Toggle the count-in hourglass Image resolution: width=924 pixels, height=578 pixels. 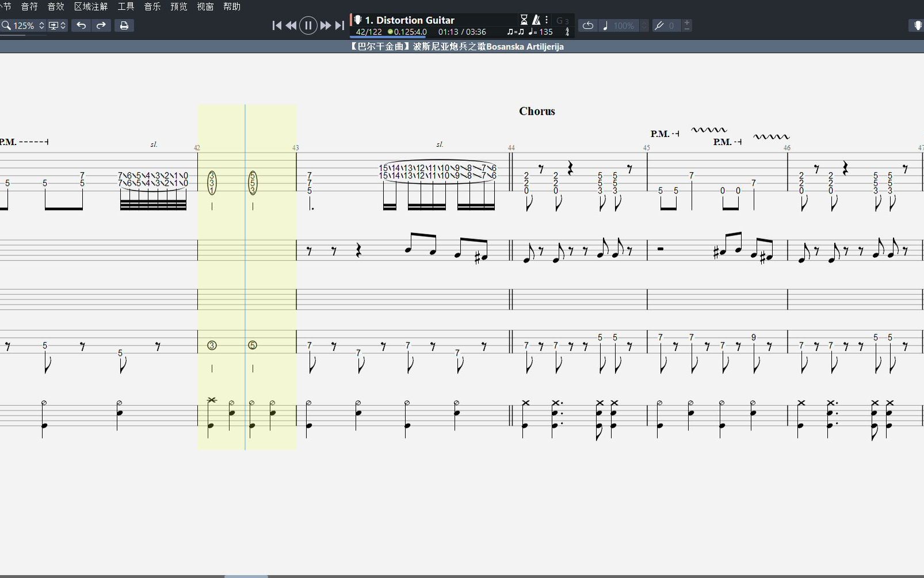pos(524,20)
